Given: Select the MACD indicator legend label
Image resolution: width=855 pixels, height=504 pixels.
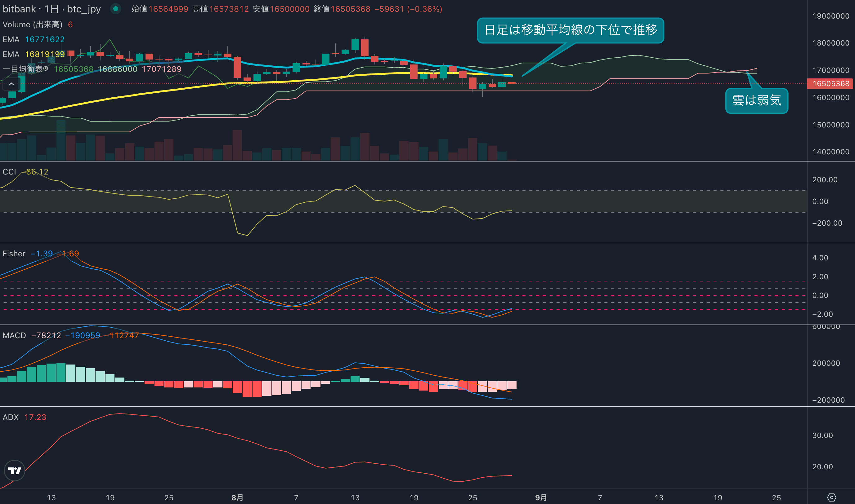Looking at the screenshot, I should 14,336.
